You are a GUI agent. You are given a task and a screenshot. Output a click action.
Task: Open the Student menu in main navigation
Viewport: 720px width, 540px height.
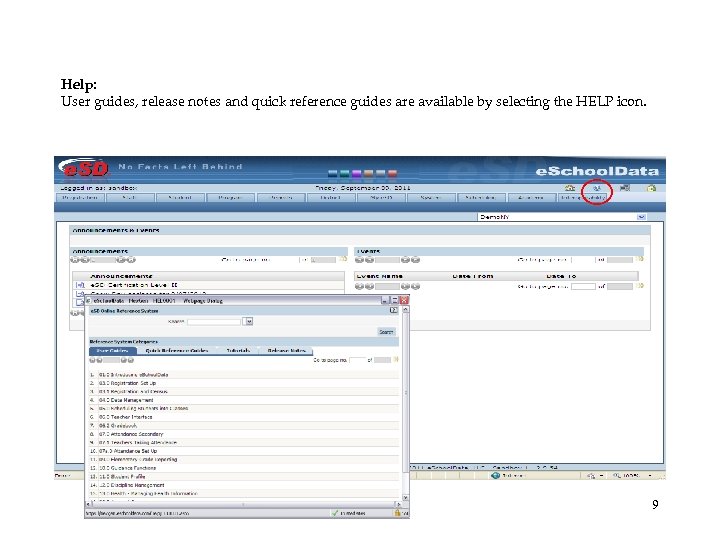[x=180, y=197]
